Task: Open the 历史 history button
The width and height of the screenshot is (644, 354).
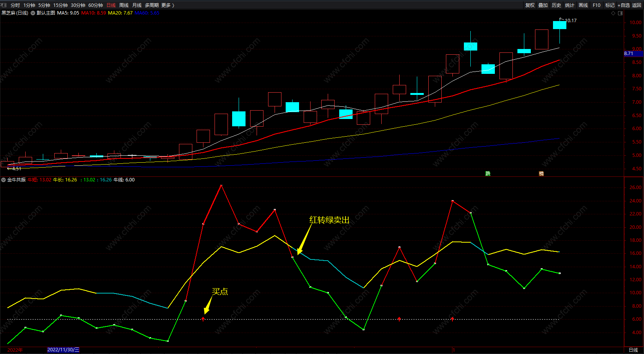Action: pos(556,5)
